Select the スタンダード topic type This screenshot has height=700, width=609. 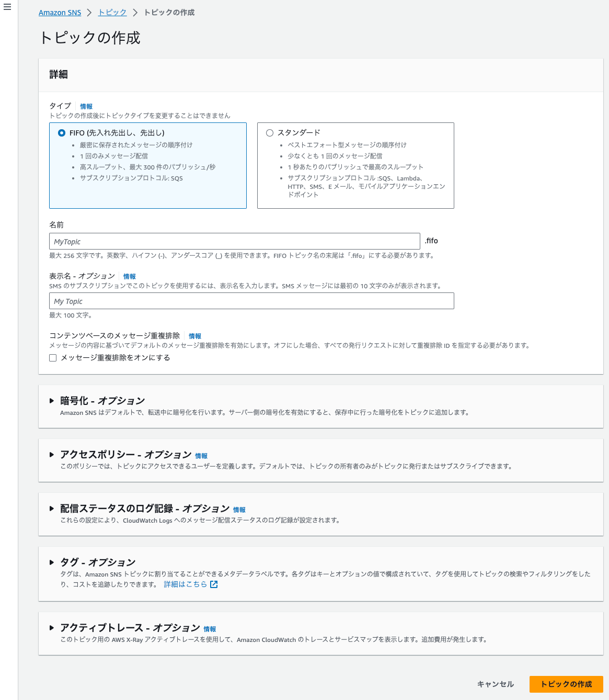[270, 133]
